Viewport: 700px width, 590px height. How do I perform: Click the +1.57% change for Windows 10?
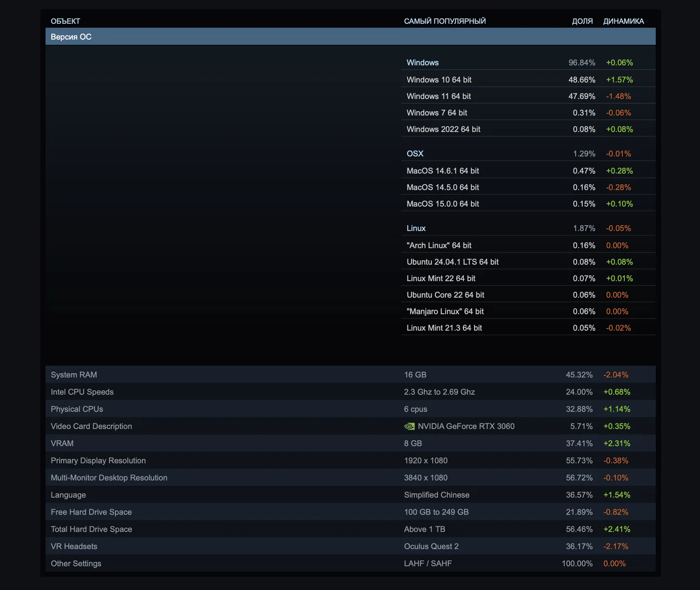(x=619, y=80)
